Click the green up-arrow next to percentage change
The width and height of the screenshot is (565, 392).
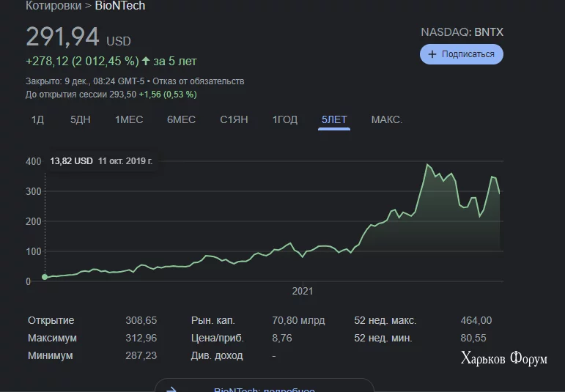146,61
